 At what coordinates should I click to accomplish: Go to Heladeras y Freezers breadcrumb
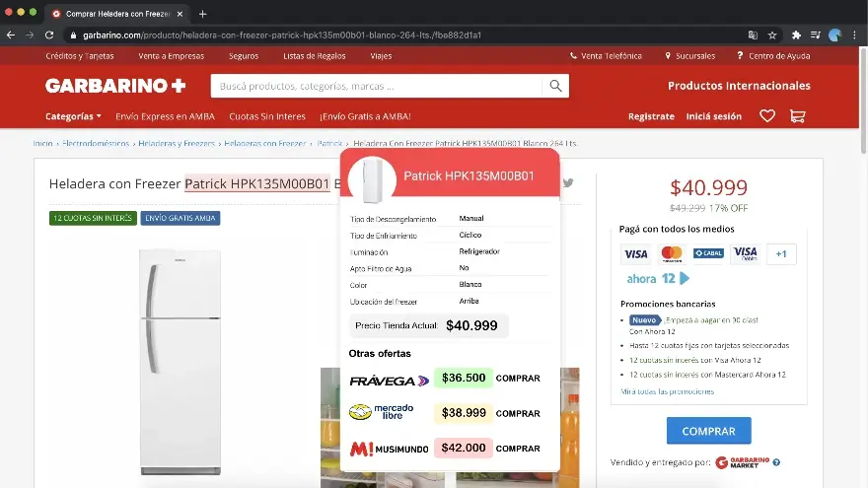(177, 143)
